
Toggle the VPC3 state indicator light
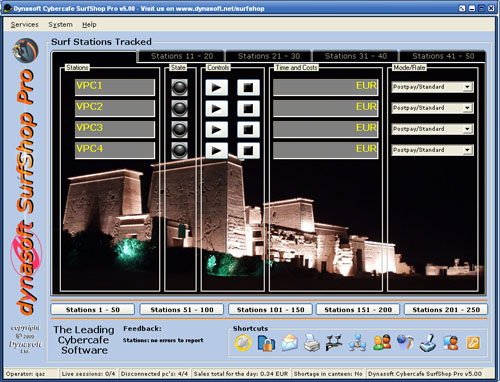coord(179,129)
